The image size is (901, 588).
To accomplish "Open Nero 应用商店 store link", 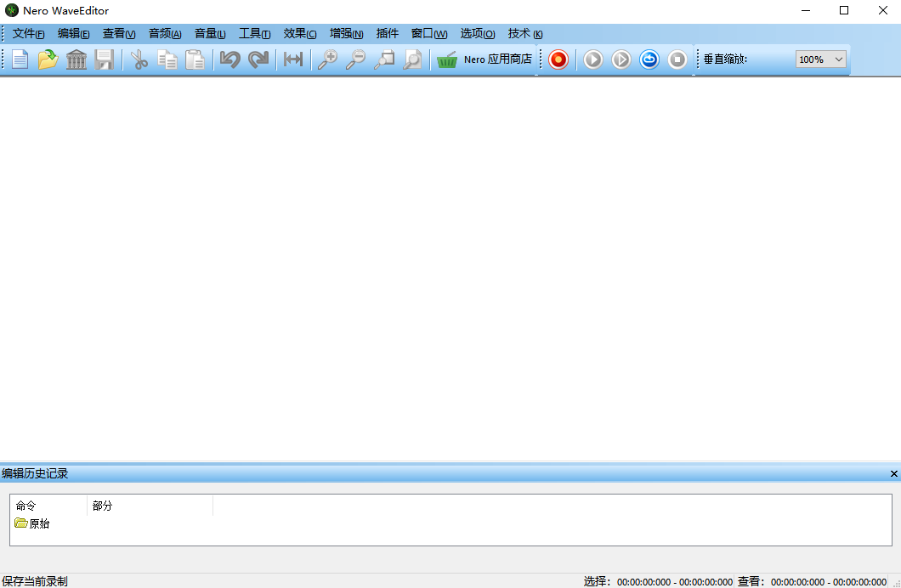I will [x=497, y=59].
